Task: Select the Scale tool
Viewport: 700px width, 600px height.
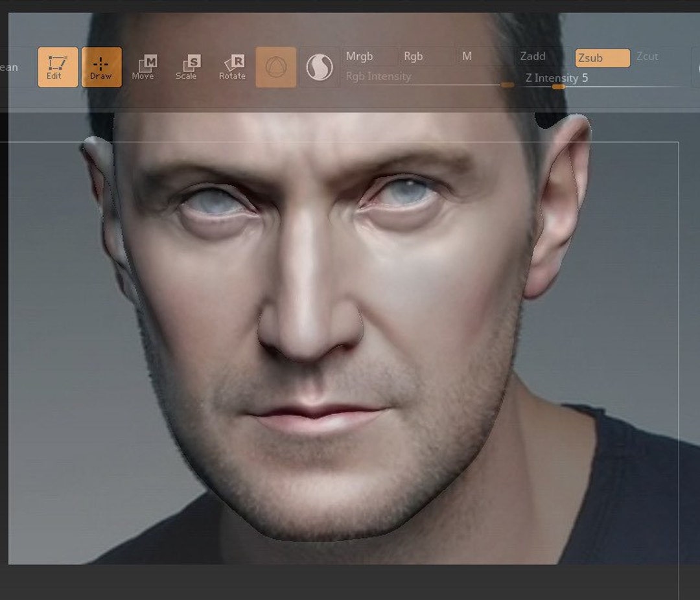Action: click(x=187, y=67)
